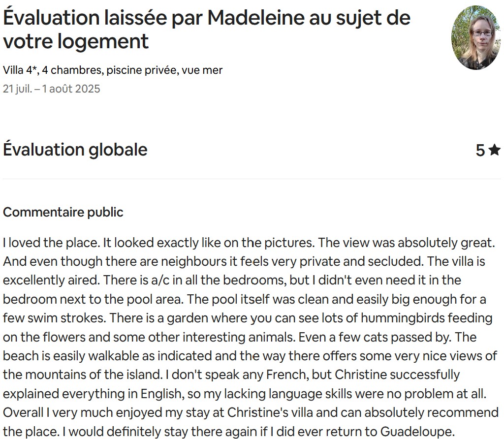
Task: Click the star icon beside the rating
Action: [495, 150]
